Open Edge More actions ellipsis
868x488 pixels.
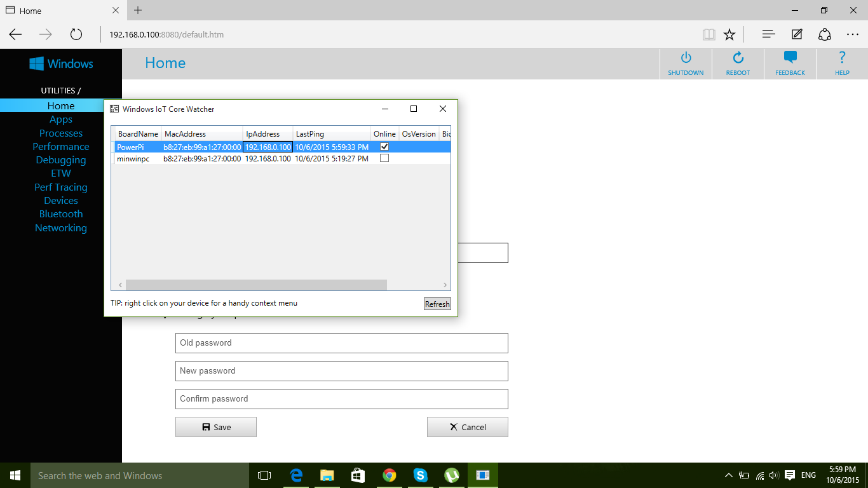click(853, 34)
